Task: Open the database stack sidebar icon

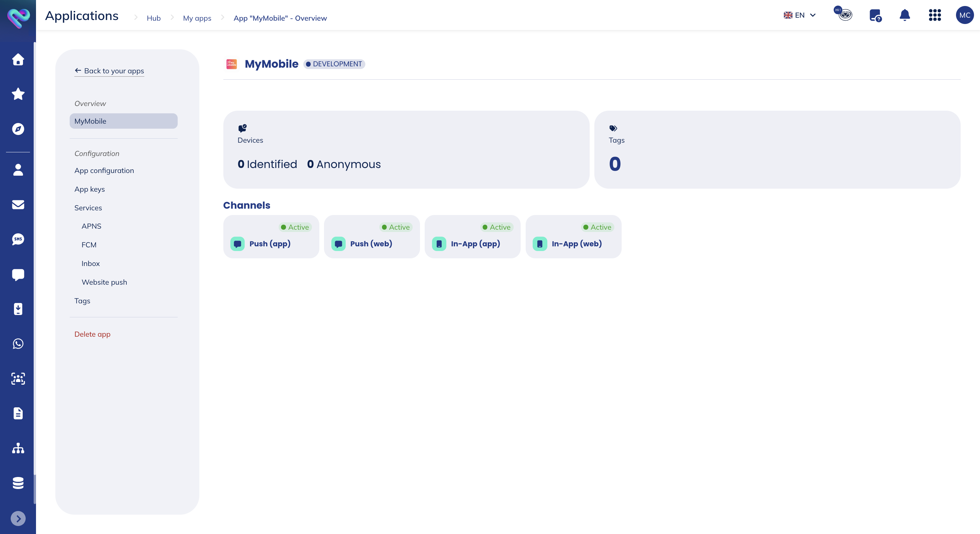Action: pyautogui.click(x=18, y=483)
